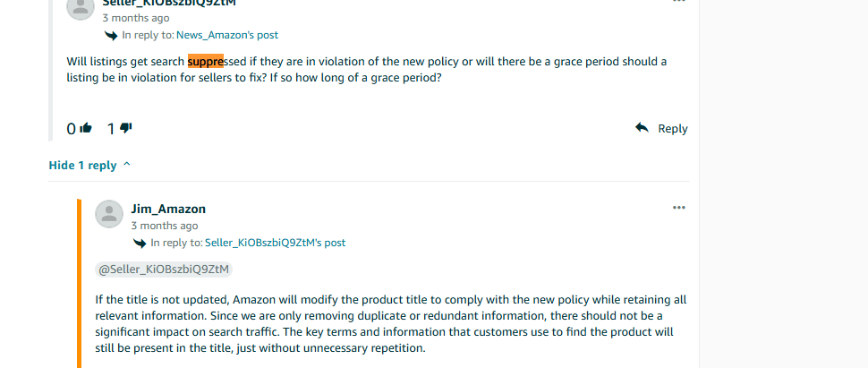Click the thumbs down icon
This screenshot has width=868, height=368.
coord(125,129)
